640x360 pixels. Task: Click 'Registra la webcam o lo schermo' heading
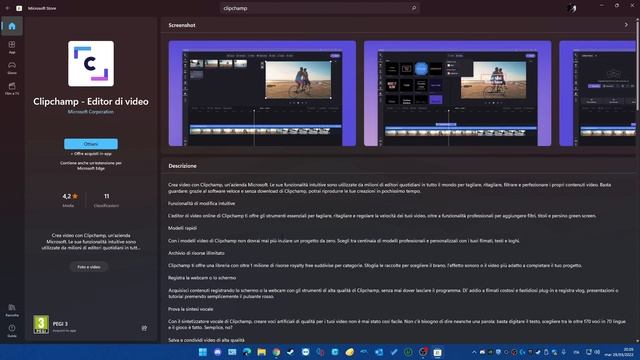(202, 278)
